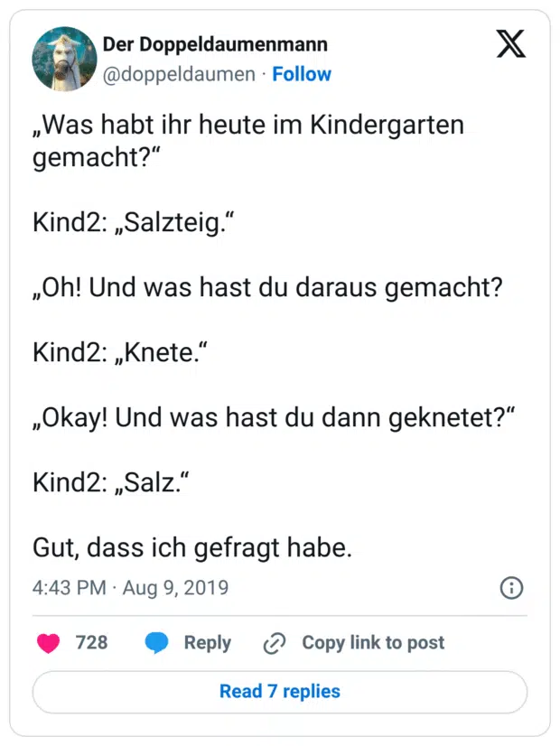Image resolution: width=560 pixels, height=746 pixels.
Task: Click the date Aug 9, 2019
Action: tap(176, 588)
